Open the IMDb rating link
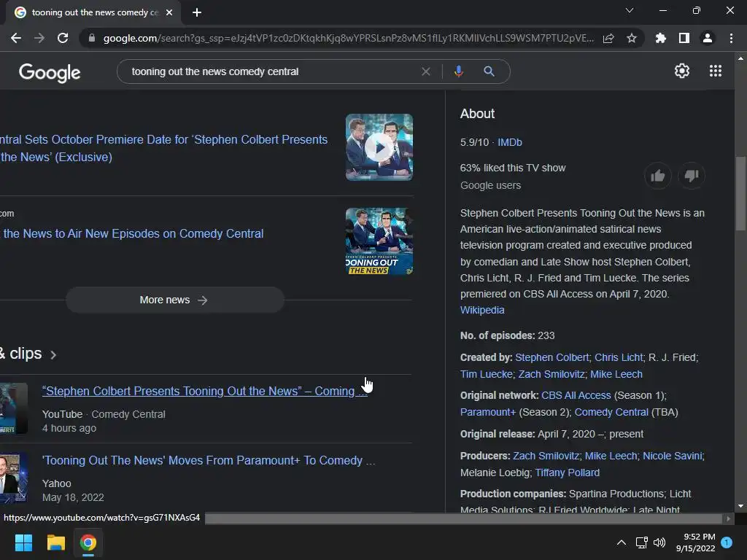Image resolution: width=747 pixels, height=560 pixels. click(x=510, y=142)
